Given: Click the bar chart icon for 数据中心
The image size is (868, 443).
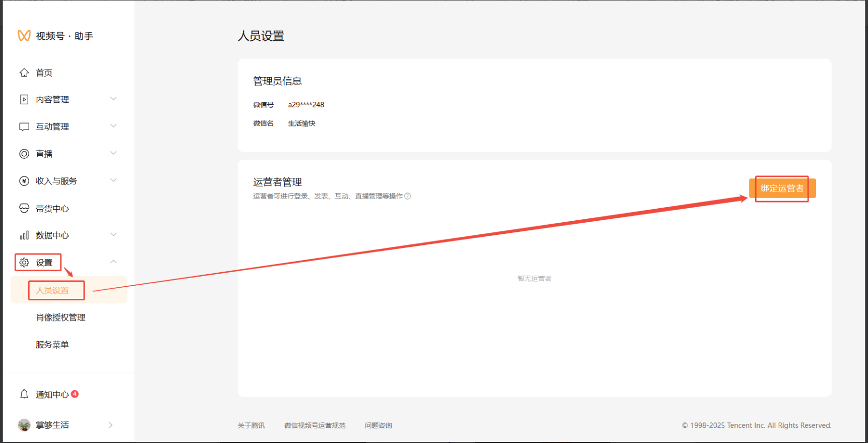Looking at the screenshot, I should point(24,235).
